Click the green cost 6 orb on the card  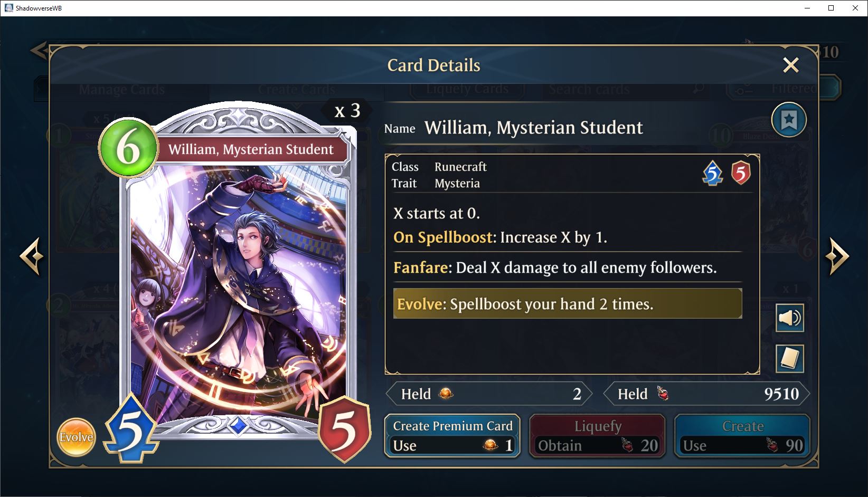(128, 148)
